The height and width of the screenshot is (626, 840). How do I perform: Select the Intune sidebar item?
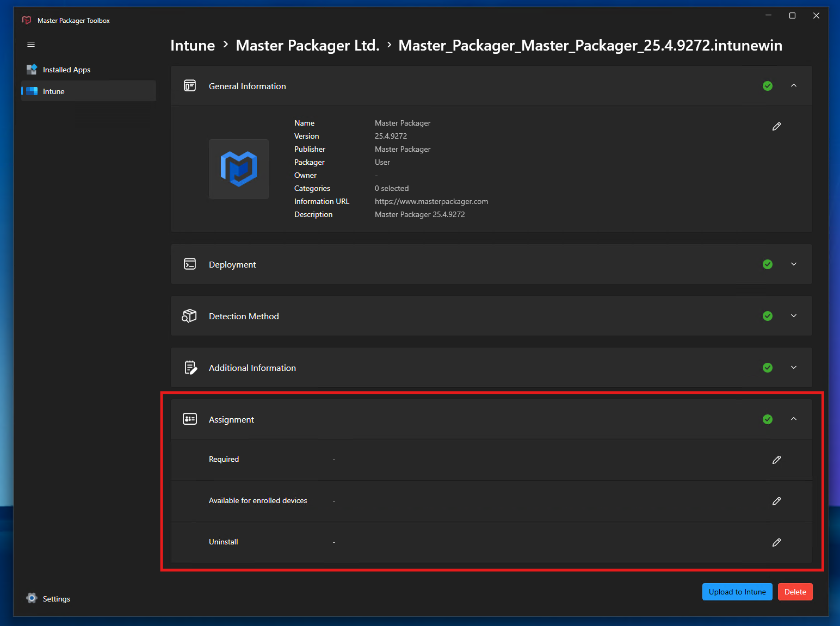coord(88,91)
